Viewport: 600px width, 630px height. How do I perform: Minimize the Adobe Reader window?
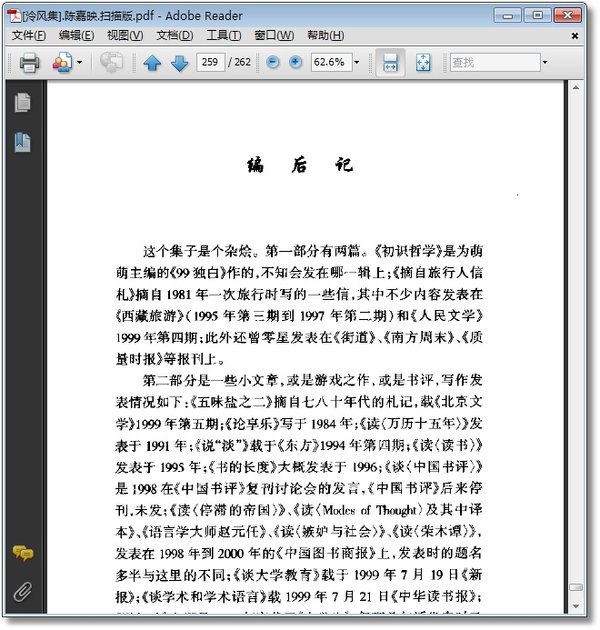507,16
